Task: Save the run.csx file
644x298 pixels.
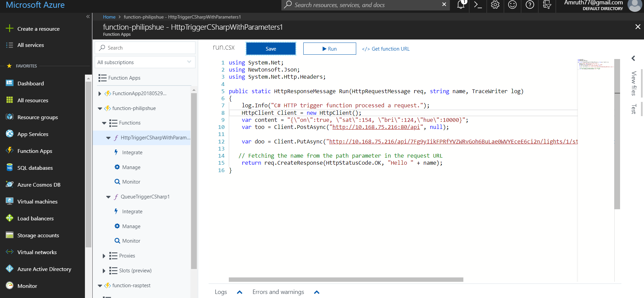Action: coord(271,49)
